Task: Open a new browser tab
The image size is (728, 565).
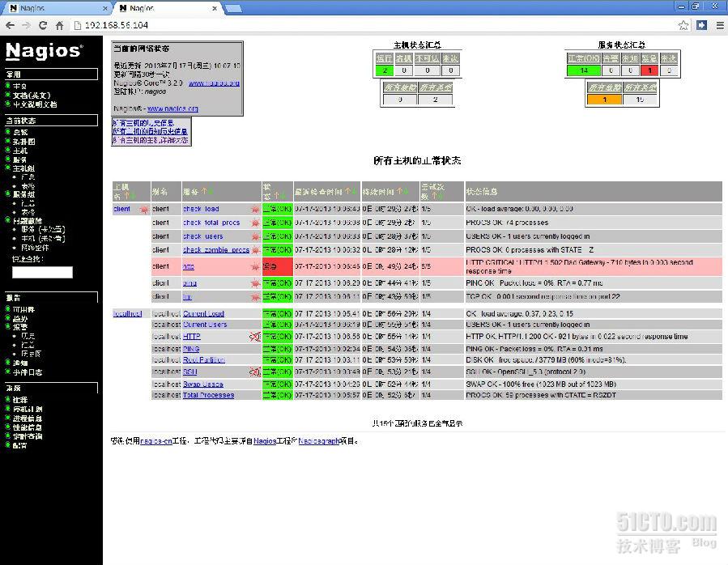Action: click(x=233, y=8)
